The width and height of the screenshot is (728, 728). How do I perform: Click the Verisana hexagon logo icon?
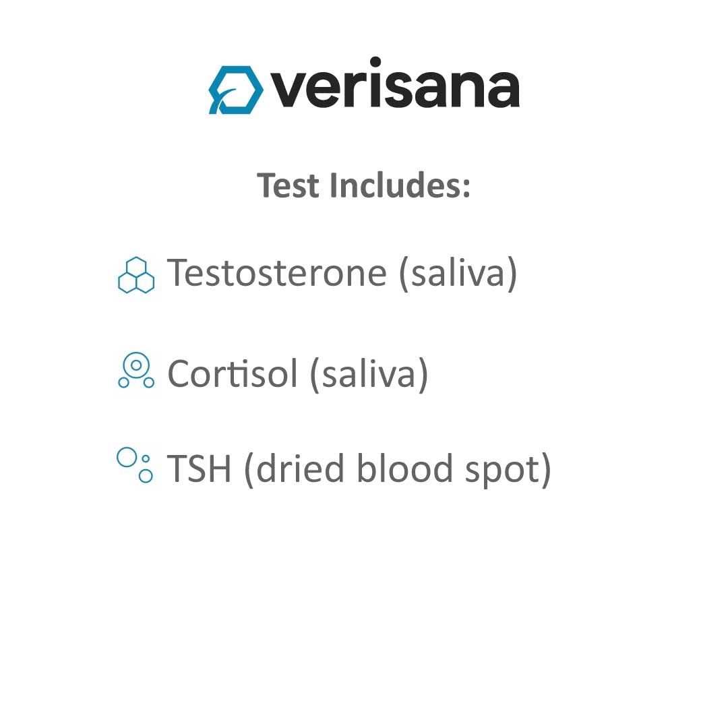235,90
